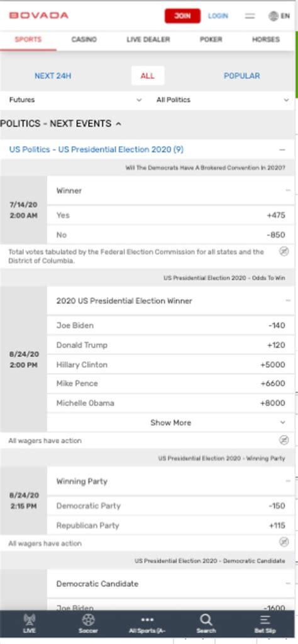Open All Sports three-dots icon
Image resolution: width=298 pixels, height=644 pixels.
147,620
